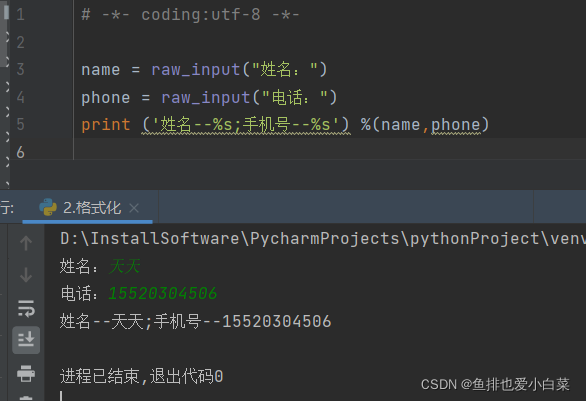Click the green 天天 console input

pyautogui.click(x=124, y=266)
